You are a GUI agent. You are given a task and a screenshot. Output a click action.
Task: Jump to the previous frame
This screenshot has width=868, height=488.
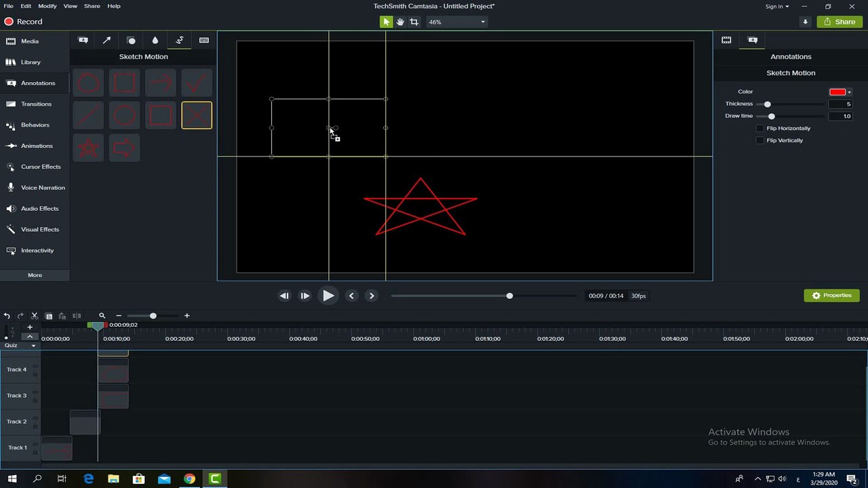pos(284,296)
